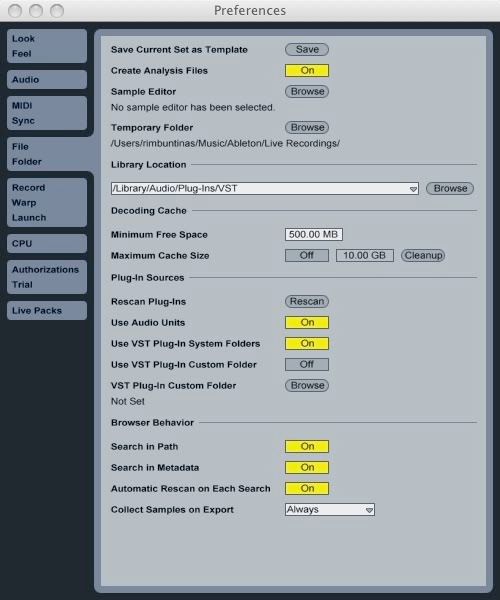Rescan the plug-ins

[307, 302]
